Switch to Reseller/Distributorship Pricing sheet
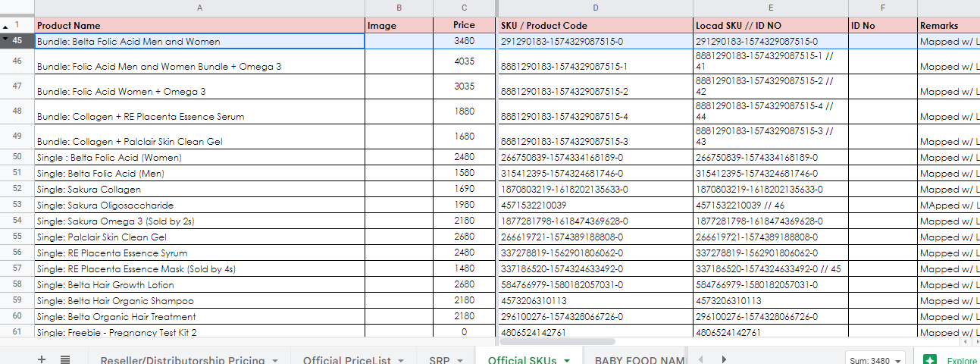The image size is (980, 364). [183, 360]
